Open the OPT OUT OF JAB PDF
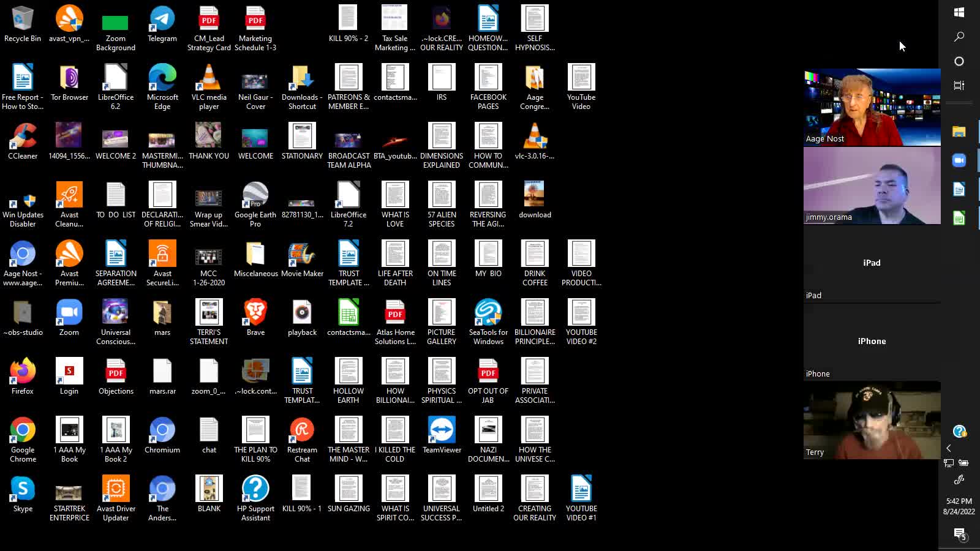Screen dimensions: 980x551 [488, 381]
